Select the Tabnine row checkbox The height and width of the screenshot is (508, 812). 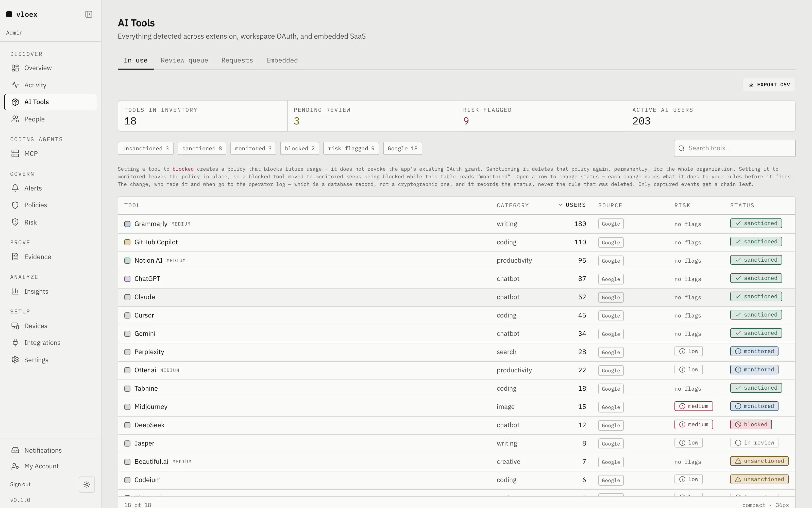pos(127,389)
